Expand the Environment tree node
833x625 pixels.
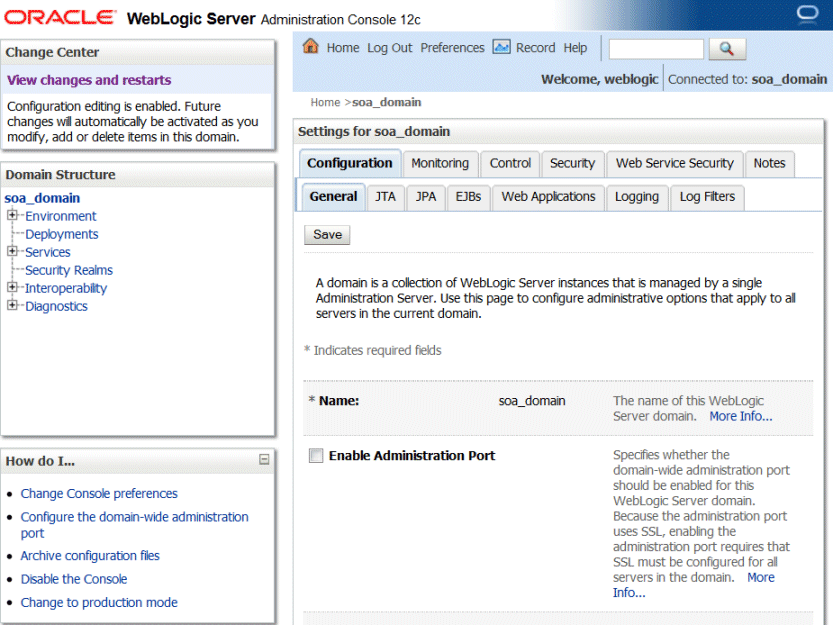click(12, 215)
